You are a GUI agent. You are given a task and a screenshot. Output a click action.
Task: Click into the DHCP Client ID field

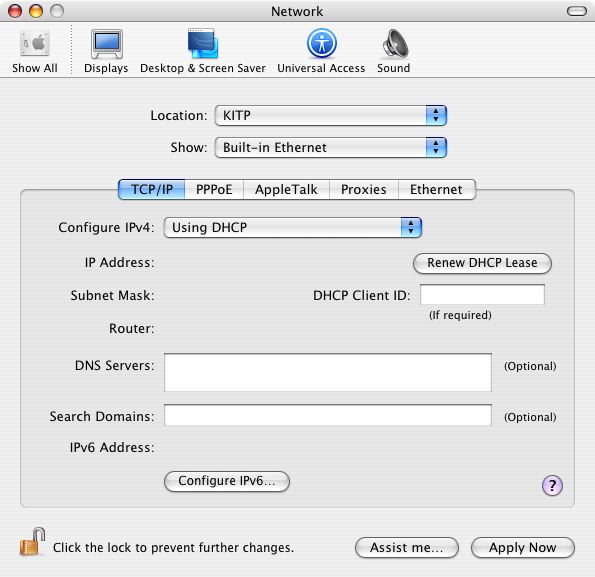tap(482, 295)
